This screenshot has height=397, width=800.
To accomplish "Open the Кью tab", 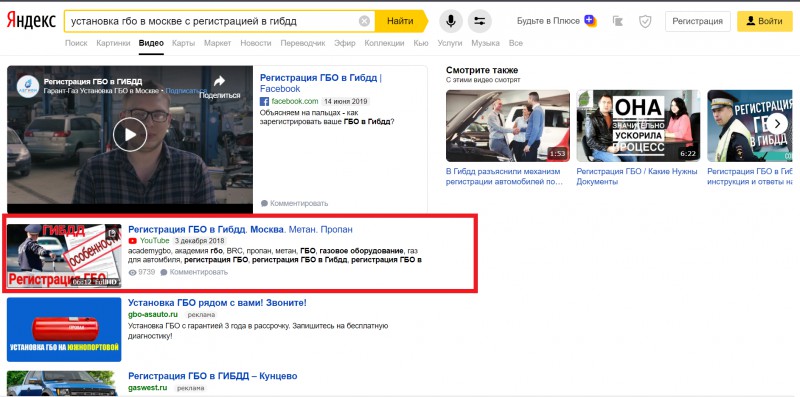I will click(x=421, y=43).
